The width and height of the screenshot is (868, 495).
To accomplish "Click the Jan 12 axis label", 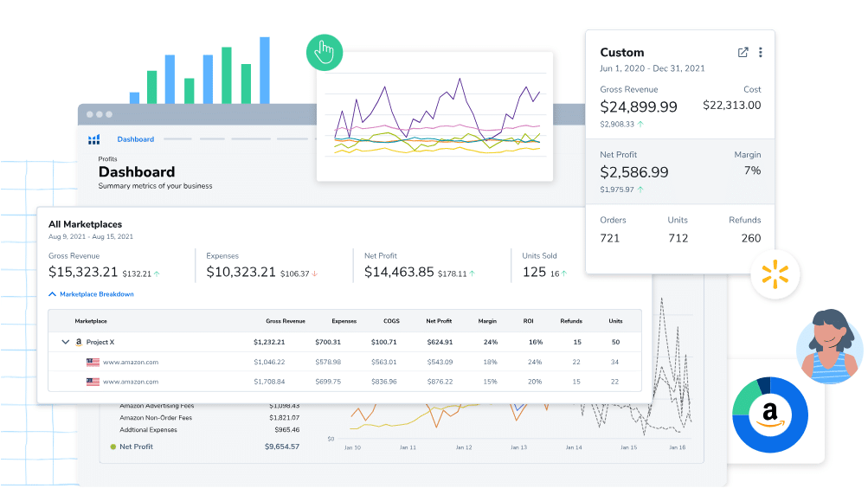I will point(463,447).
